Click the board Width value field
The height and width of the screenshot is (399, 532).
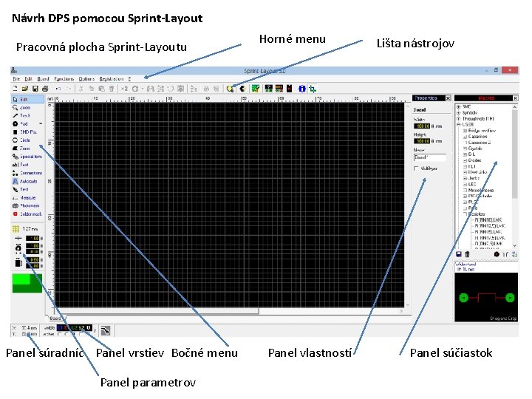422,126
